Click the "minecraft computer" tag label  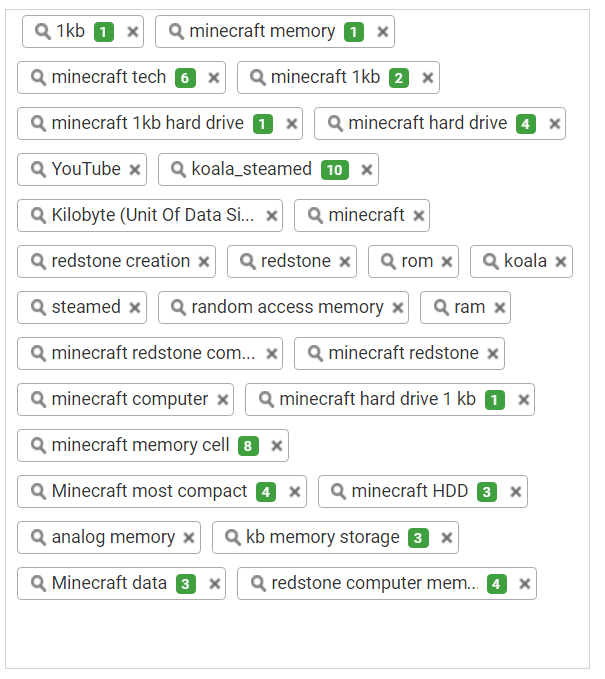(x=130, y=400)
